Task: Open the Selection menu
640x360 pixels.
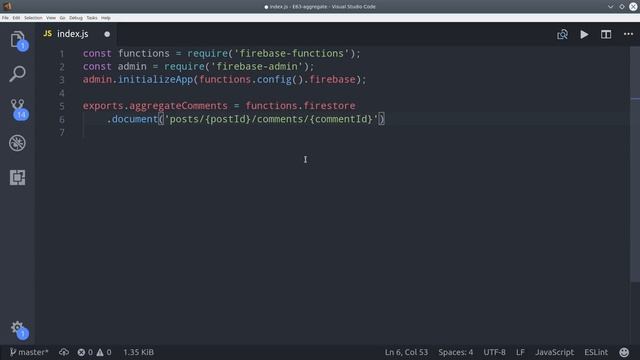Action: [33, 18]
